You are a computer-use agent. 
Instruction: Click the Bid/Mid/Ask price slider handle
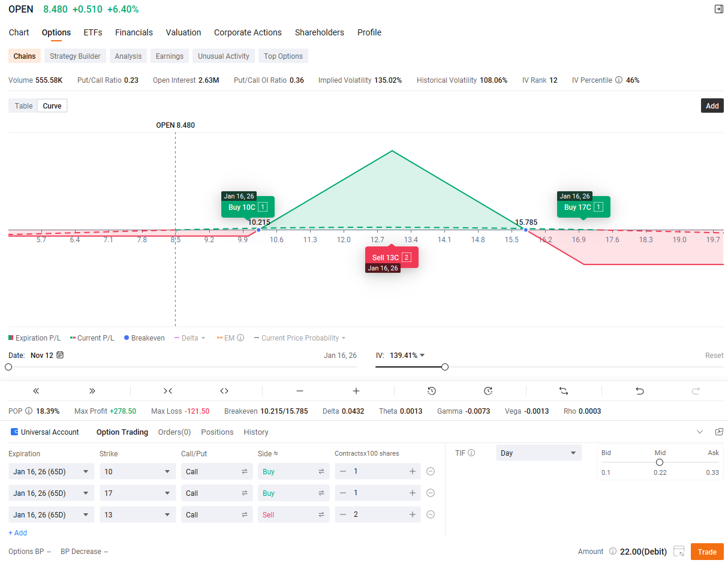(x=660, y=462)
